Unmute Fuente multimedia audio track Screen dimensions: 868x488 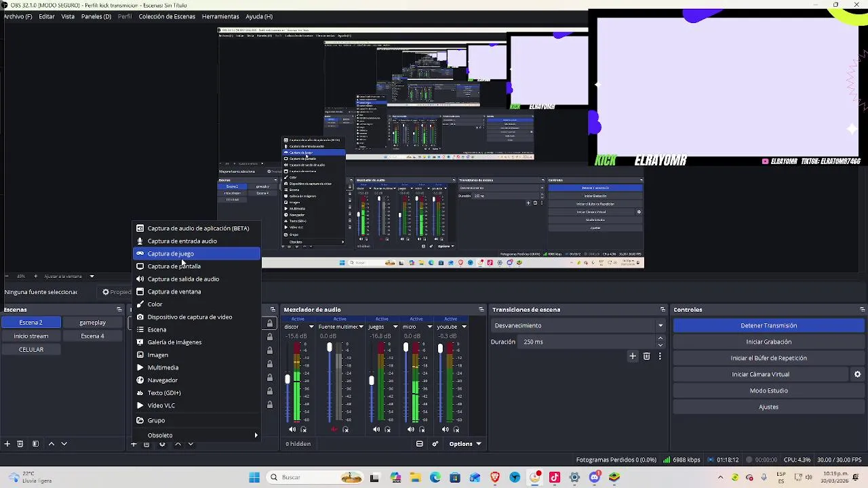tap(334, 429)
